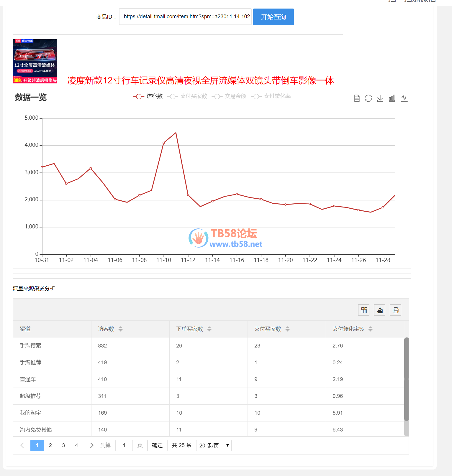Switch chart to line chart view
The width and height of the screenshot is (452, 476).
(x=404, y=98)
